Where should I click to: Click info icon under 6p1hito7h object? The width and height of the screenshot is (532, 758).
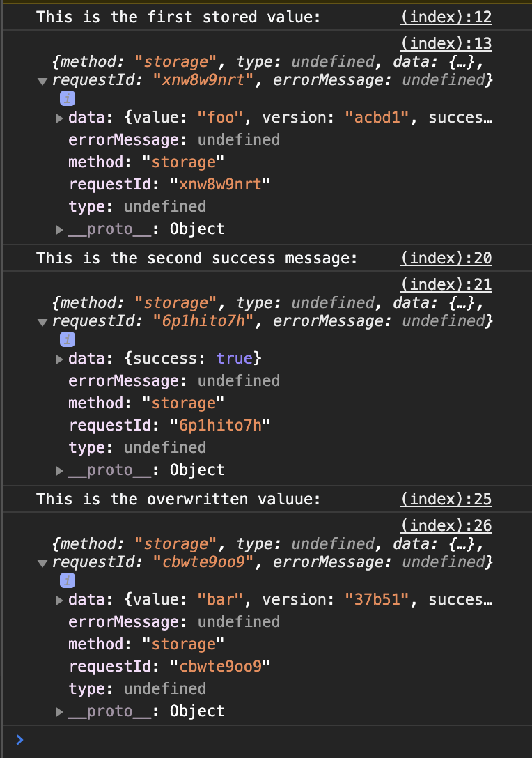click(67, 340)
